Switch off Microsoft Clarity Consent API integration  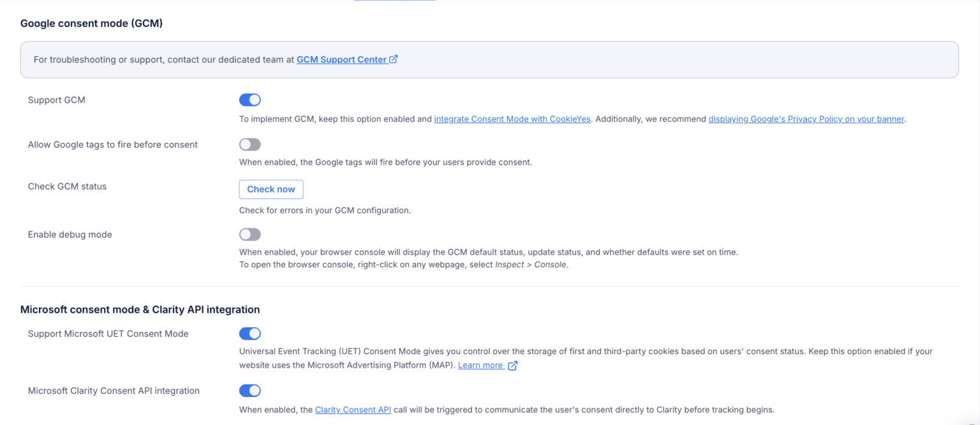click(250, 391)
